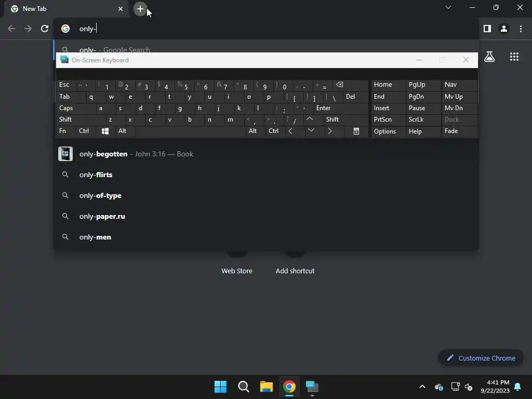This screenshot has width=532, height=399.
Task: Click the PgDn key
Action: coord(423,97)
